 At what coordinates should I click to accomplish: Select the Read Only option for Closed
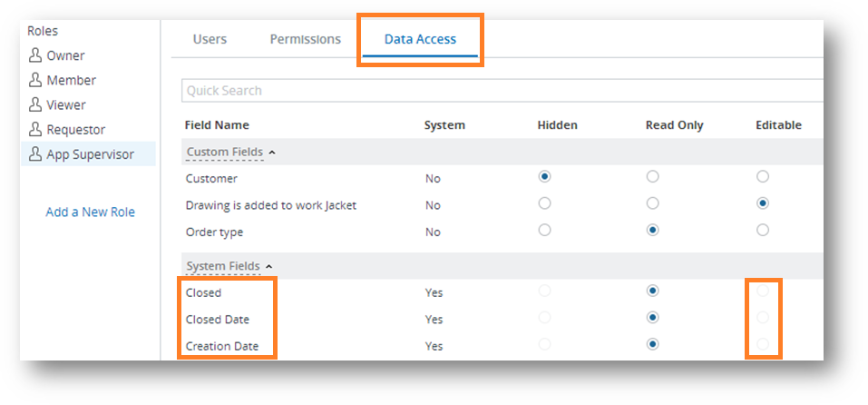(652, 291)
